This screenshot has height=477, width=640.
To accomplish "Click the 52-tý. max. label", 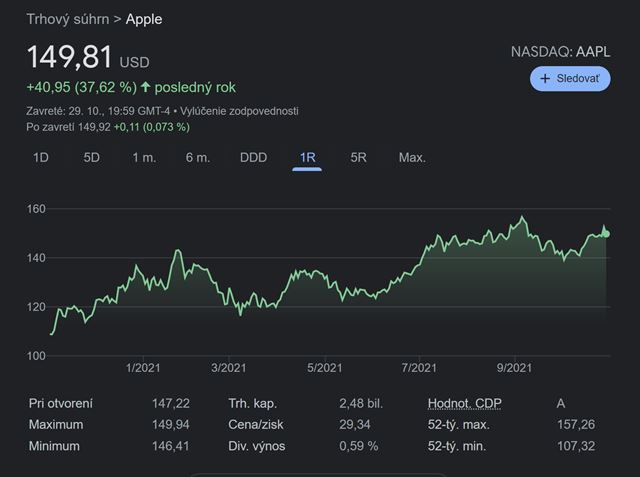I will (458, 425).
